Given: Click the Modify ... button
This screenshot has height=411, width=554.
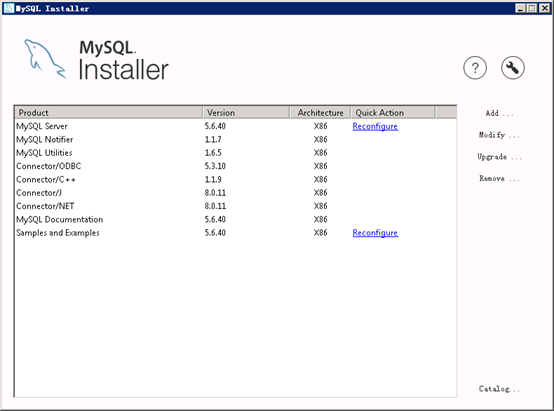Looking at the screenshot, I should tap(499, 135).
